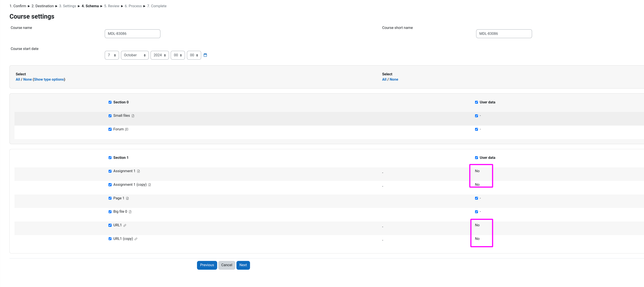
Task: Click the Course start date label
Action: (x=25, y=49)
